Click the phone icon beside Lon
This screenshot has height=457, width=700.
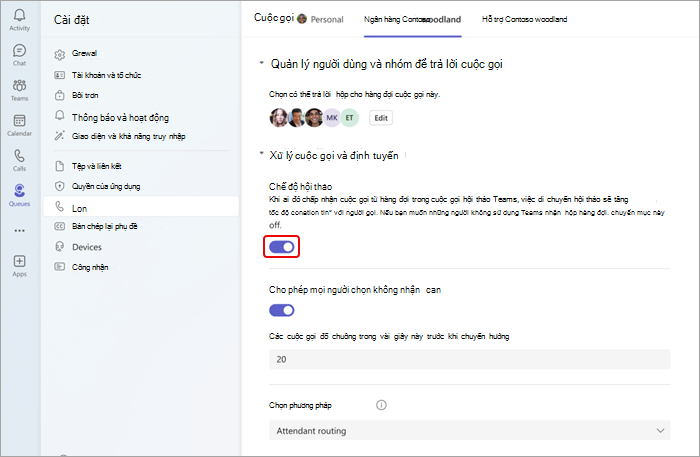(59, 206)
